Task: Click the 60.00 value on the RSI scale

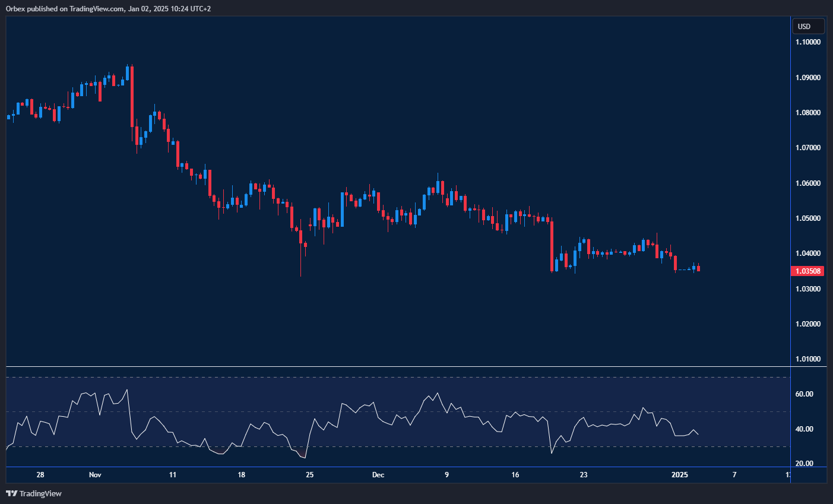Action: point(807,394)
